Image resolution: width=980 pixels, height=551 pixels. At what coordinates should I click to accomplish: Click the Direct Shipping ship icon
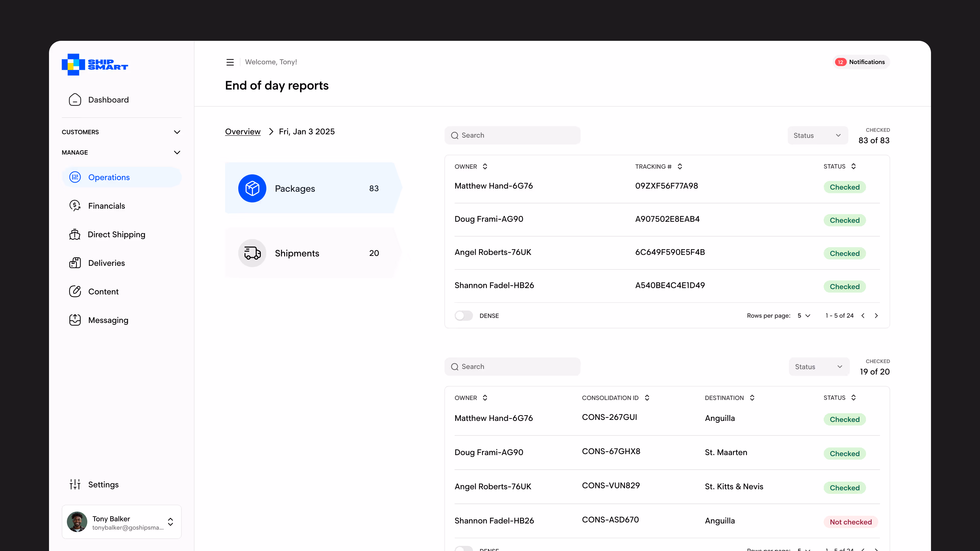tap(75, 234)
